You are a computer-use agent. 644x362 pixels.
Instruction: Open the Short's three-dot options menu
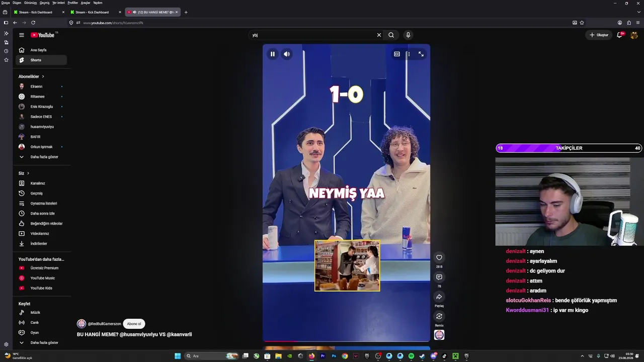pyautogui.click(x=409, y=54)
